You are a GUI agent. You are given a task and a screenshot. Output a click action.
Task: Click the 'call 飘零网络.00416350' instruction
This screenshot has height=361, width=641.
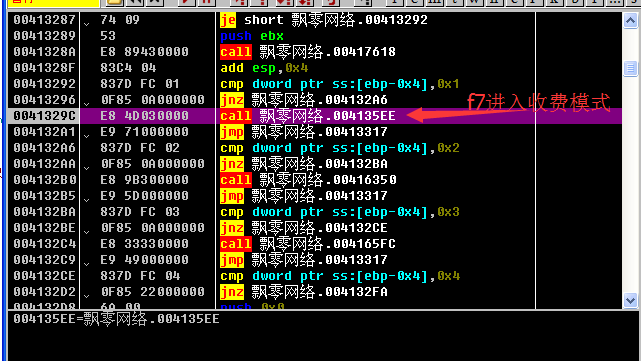point(308,179)
